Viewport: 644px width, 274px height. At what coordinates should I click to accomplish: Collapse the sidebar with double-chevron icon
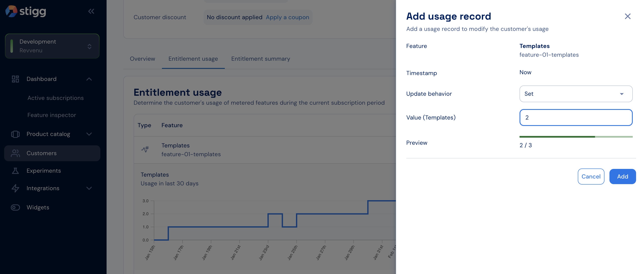click(x=91, y=11)
